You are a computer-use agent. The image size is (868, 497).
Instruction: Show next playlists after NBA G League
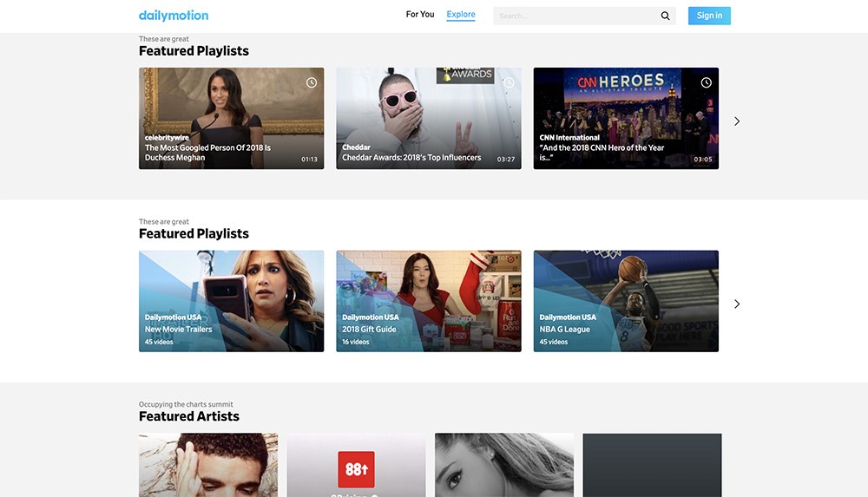pyautogui.click(x=737, y=304)
